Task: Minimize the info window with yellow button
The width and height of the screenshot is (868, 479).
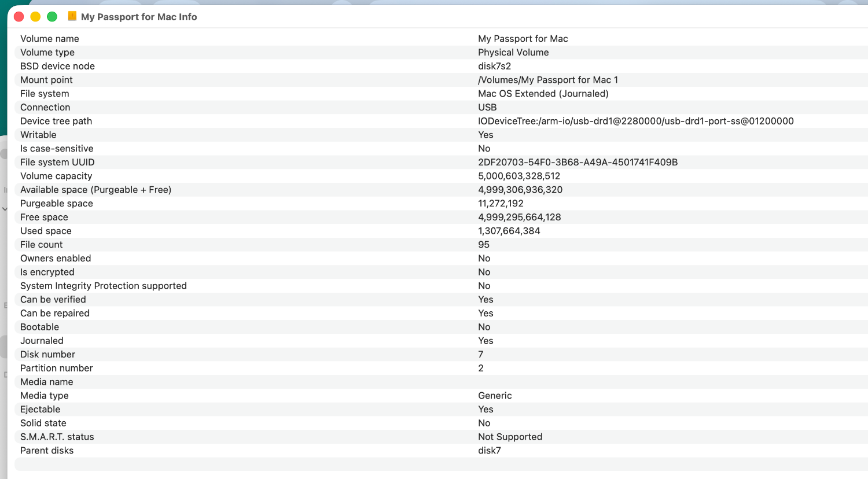Action: 35,17
